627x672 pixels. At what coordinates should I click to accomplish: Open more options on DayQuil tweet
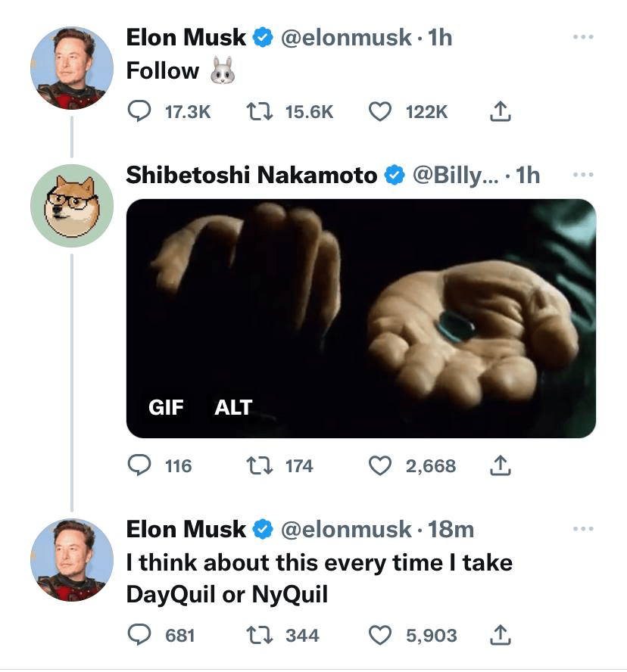(x=583, y=529)
